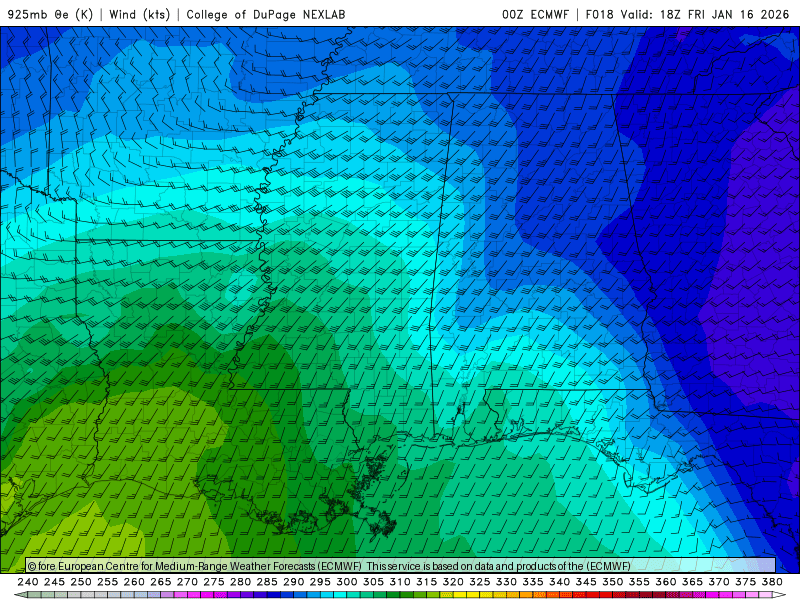Click the 245 value on the color scale
The image size is (800, 600).
pos(54,582)
